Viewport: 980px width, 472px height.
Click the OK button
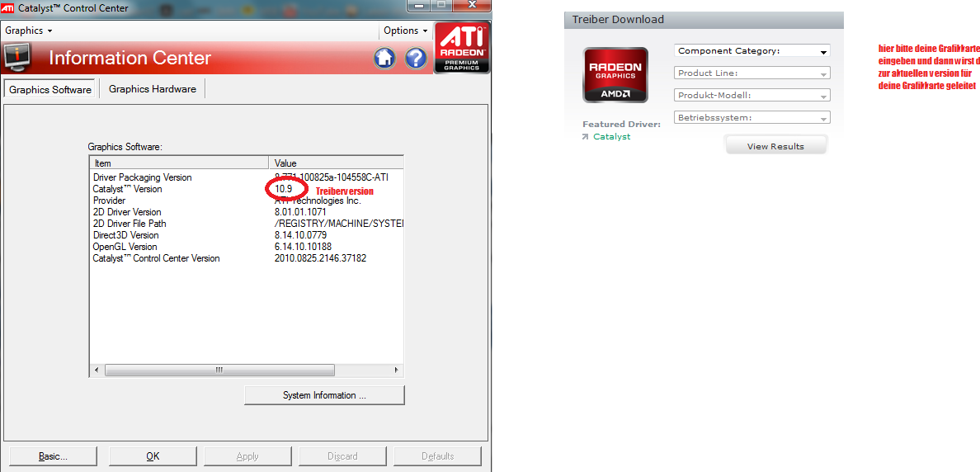pyautogui.click(x=153, y=455)
